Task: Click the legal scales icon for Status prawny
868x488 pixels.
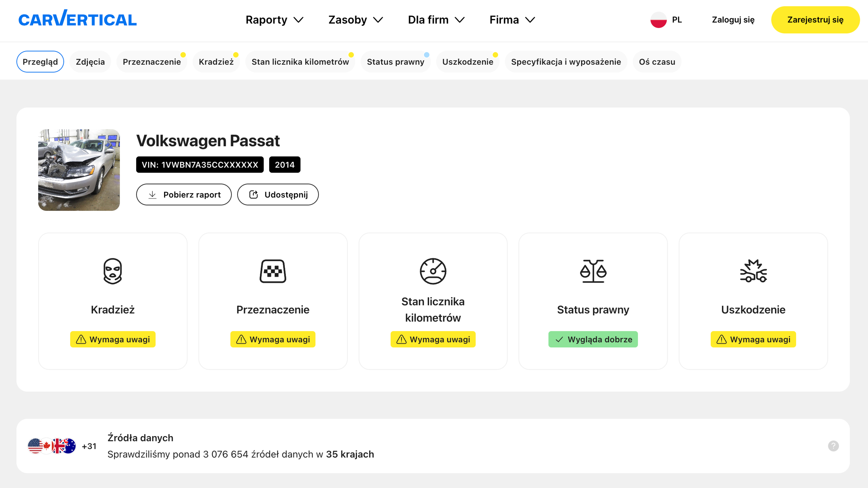Action: [x=593, y=271]
